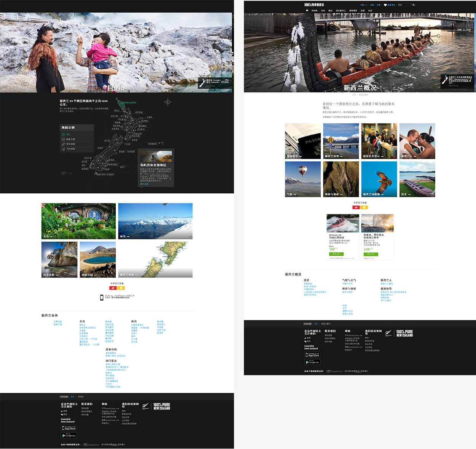Open the Google Play badge in left footer
The height and width of the screenshot is (449, 476).
69,435
